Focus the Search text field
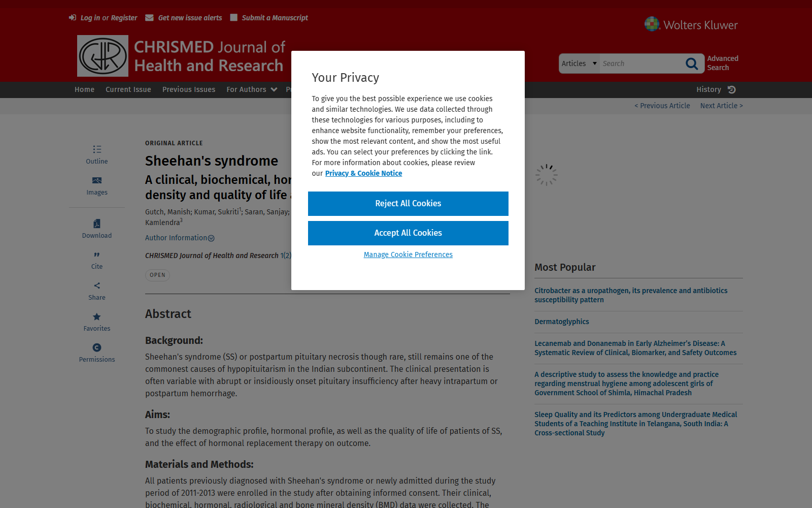 coord(641,63)
